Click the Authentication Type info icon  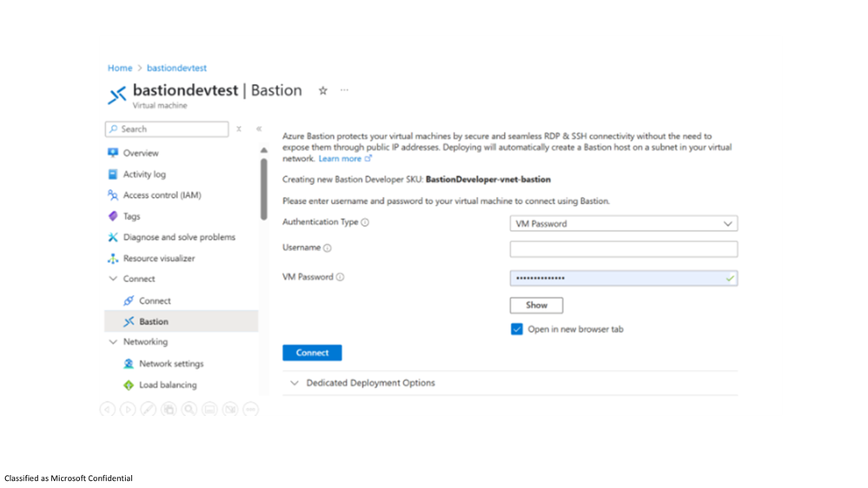(x=365, y=222)
